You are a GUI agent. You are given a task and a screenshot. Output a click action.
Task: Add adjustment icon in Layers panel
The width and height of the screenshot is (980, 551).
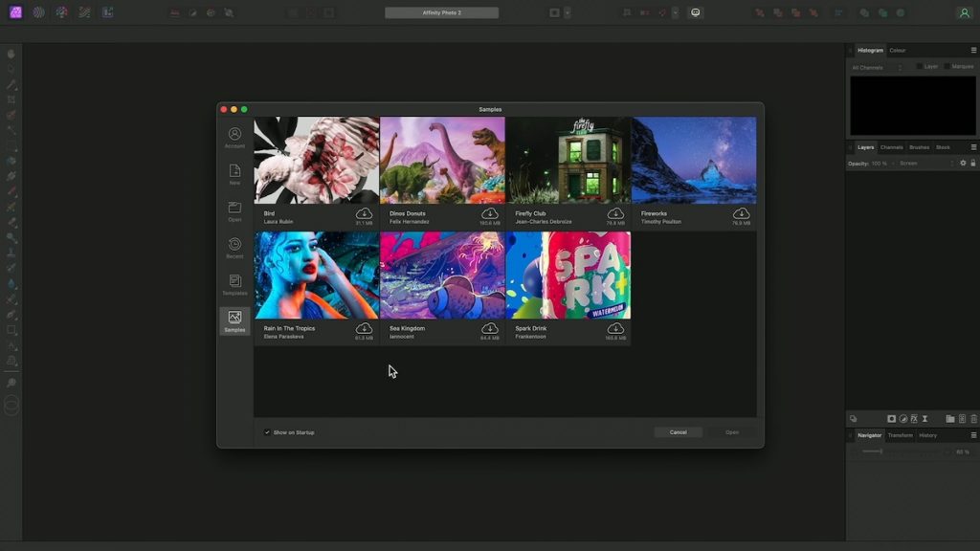coord(902,419)
